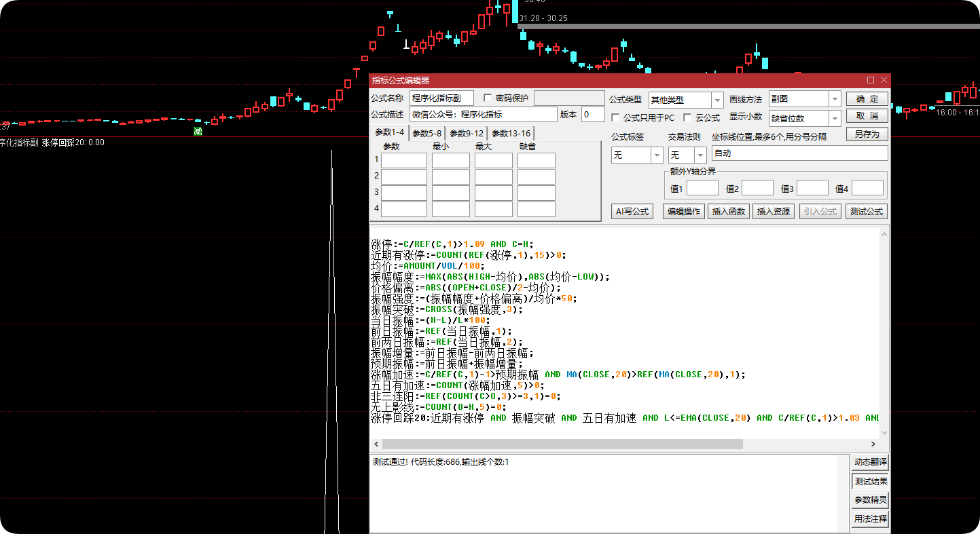Click the 确定 button

[x=867, y=98]
